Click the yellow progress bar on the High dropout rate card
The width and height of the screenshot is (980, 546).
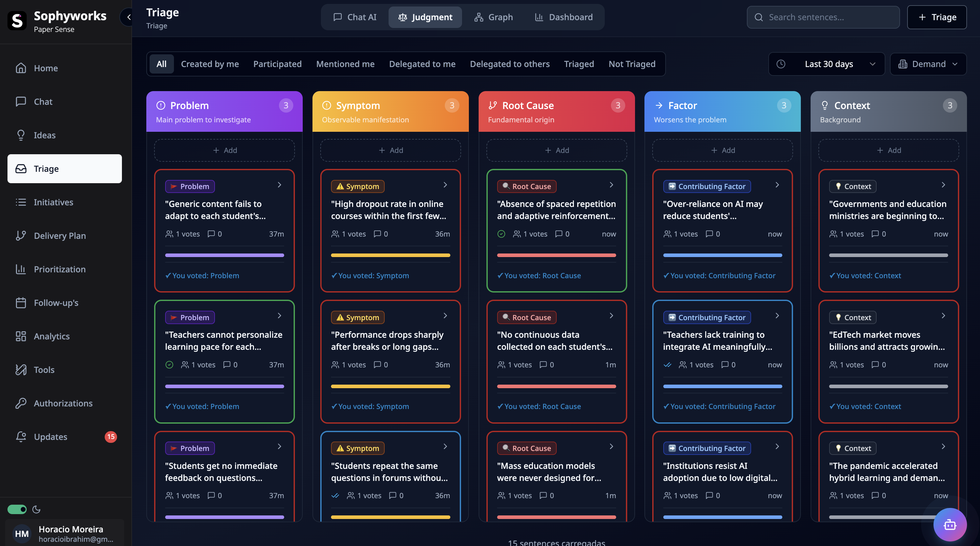coord(390,255)
